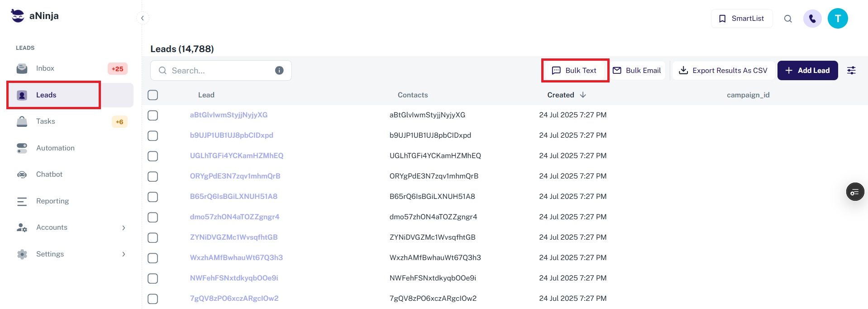Click the aNinja logo
868x309 pixels.
point(35,16)
